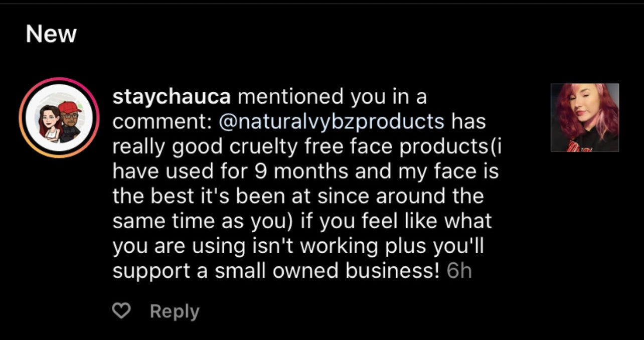
Task: Open the staychauca username link
Action: coord(172,96)
